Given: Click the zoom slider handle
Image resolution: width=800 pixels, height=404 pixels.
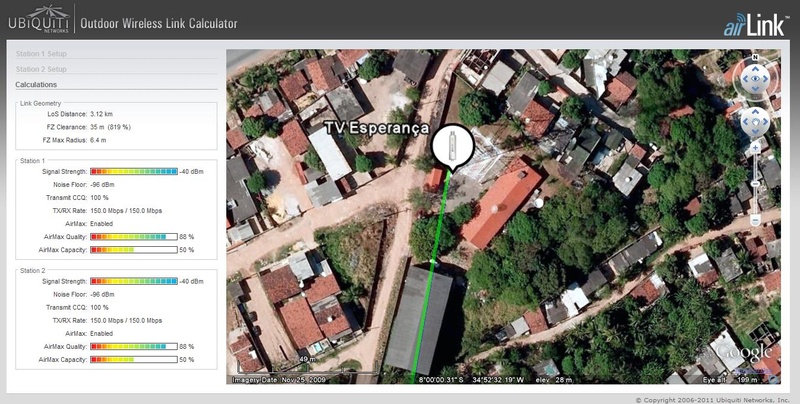Looking at the screenshot, I should tap(755, 184).
